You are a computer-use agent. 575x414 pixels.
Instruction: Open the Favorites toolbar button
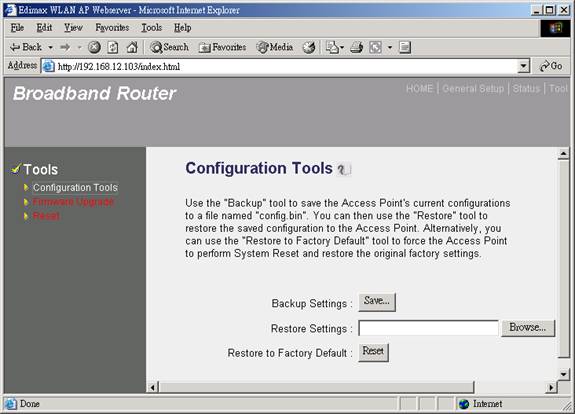[222, 47]
